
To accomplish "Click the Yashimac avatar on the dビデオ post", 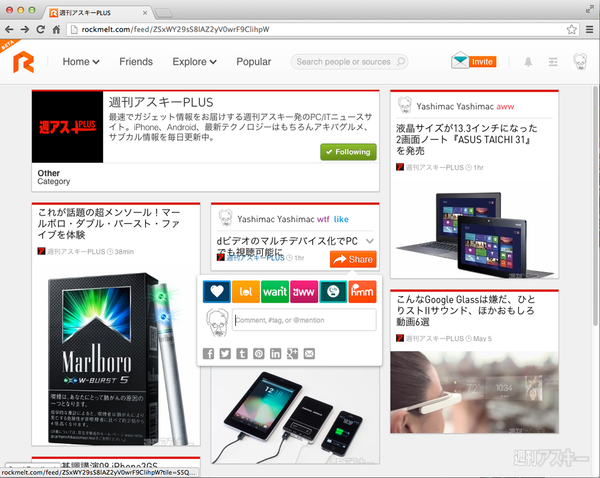I will [x=225, y=218].
